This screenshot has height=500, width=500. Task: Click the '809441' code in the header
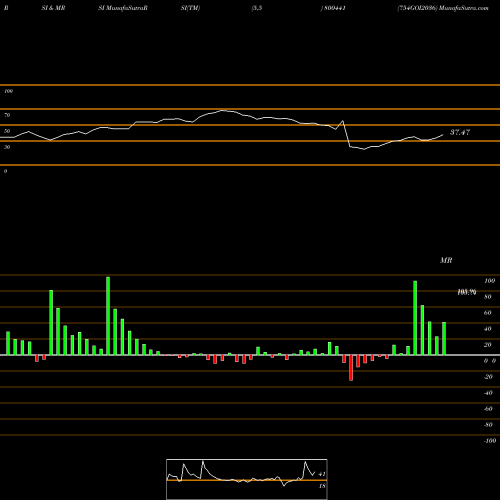click(335, 8)
